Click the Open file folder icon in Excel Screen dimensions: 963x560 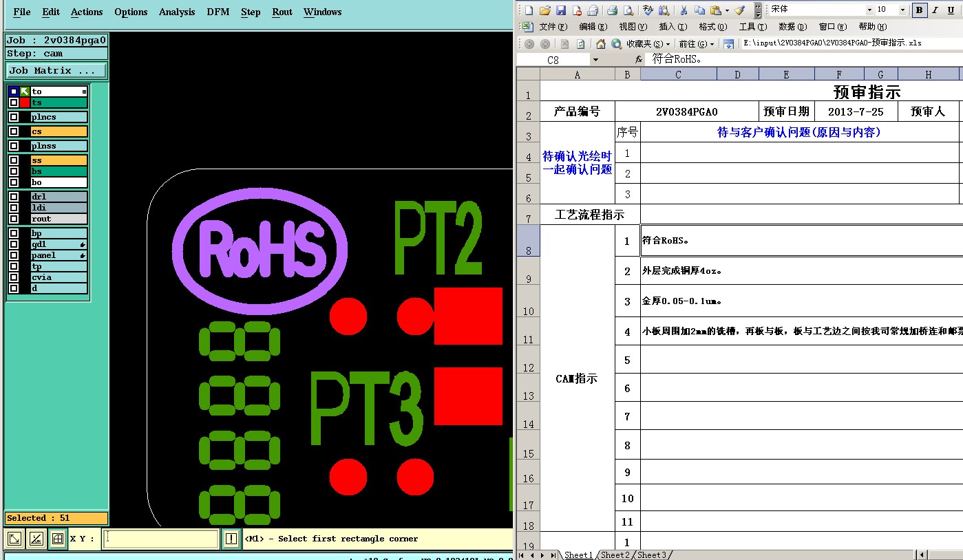(x=544, y=10)
